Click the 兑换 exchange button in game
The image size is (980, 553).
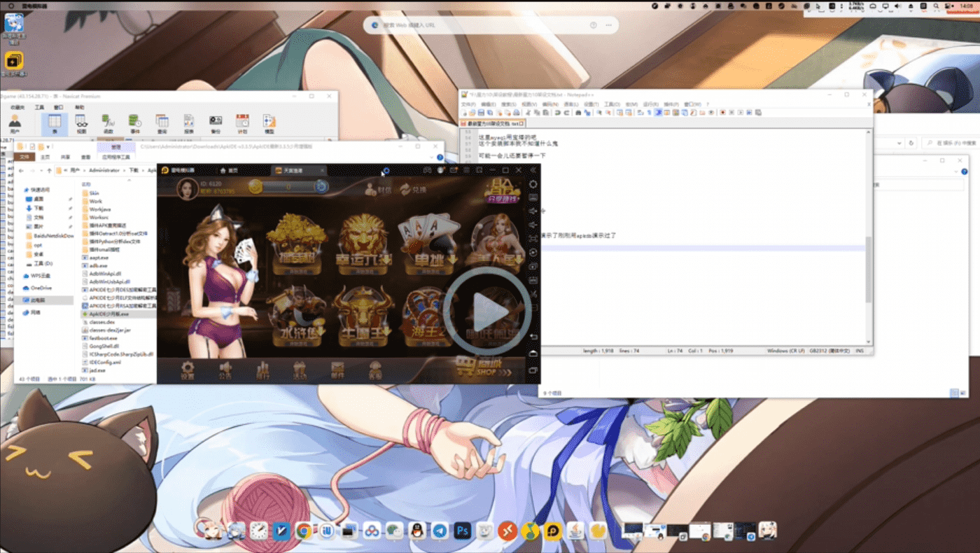point(413,189)
